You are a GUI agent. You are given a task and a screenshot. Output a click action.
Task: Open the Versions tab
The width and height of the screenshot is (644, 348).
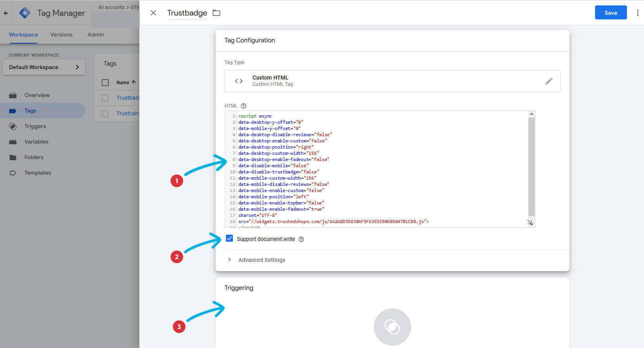click(61, 35)
